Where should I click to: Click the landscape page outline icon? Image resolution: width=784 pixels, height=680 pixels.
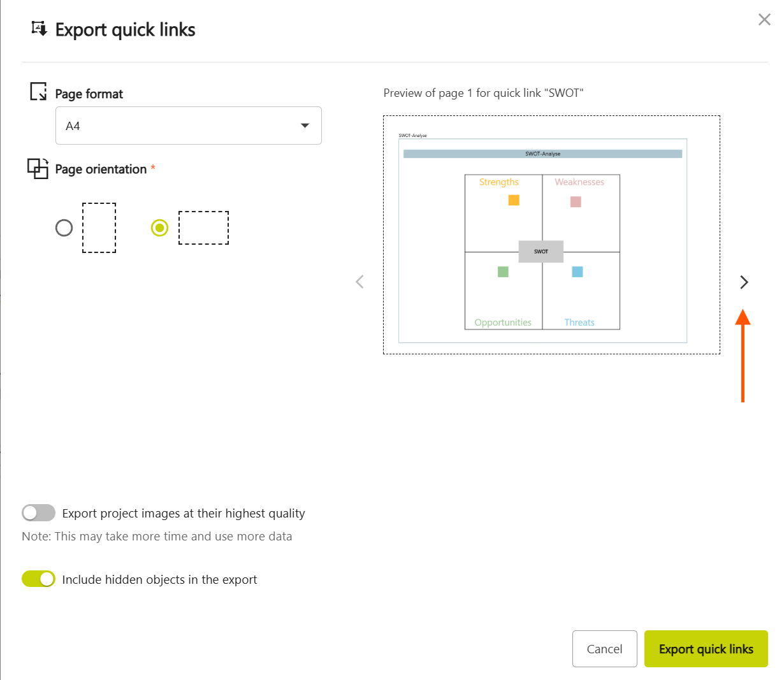tap(203, 228)
